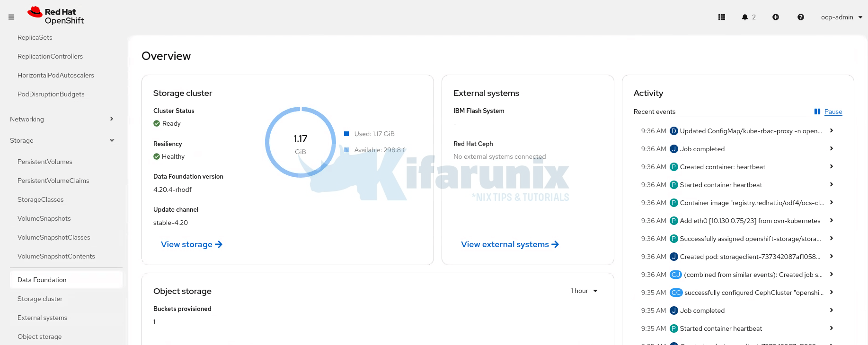Click J badge on 9:36 Job completed
The width and height of the screenshot is (868, 345).
(674, 149)
